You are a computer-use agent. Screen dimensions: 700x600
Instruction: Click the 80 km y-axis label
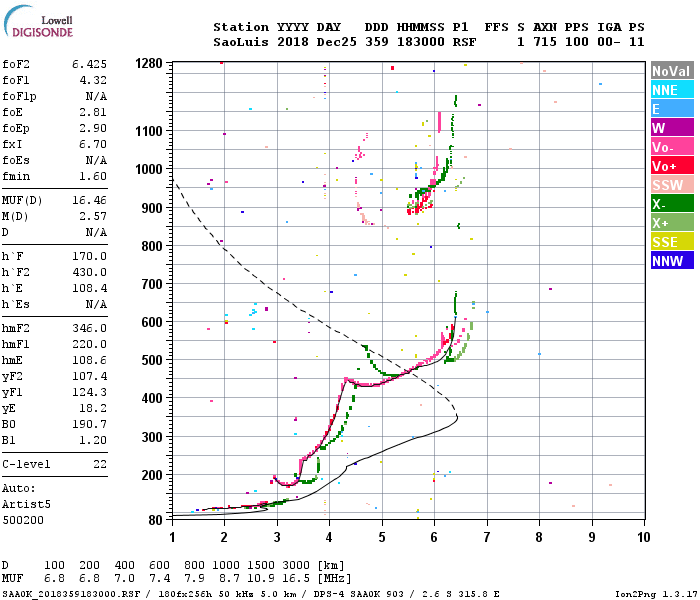[x=155, y=521]
